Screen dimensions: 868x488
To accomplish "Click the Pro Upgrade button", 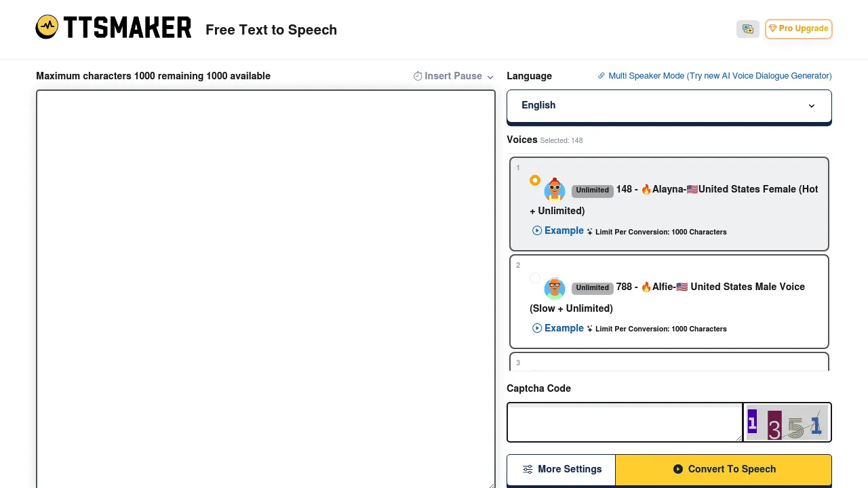I will pyautogui.click(x=798, y=28).
